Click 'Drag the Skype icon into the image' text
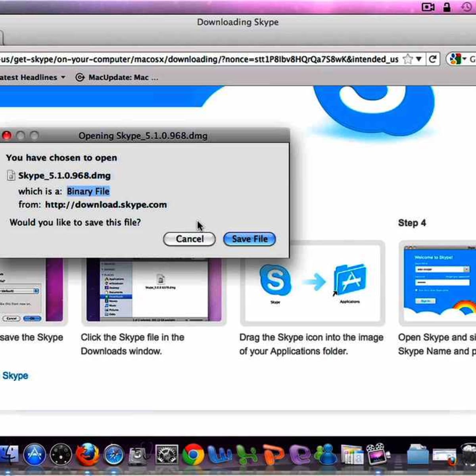 pos(311,337)
